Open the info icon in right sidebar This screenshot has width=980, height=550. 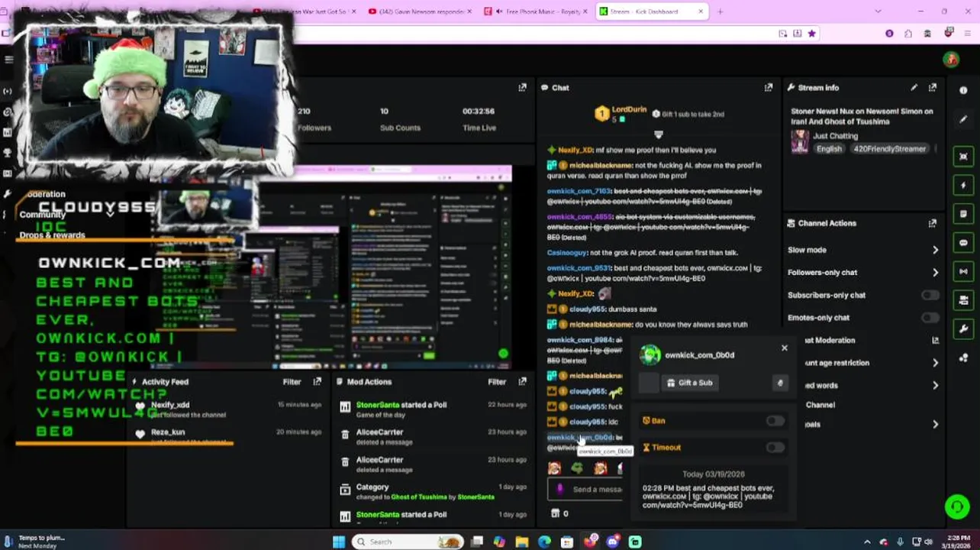point(963,89)
